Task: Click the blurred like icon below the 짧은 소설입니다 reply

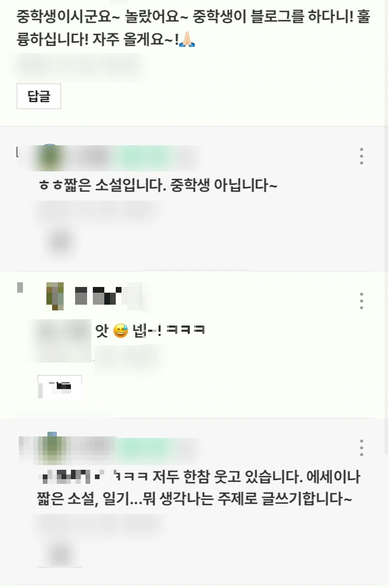Action: coord(60,241)
